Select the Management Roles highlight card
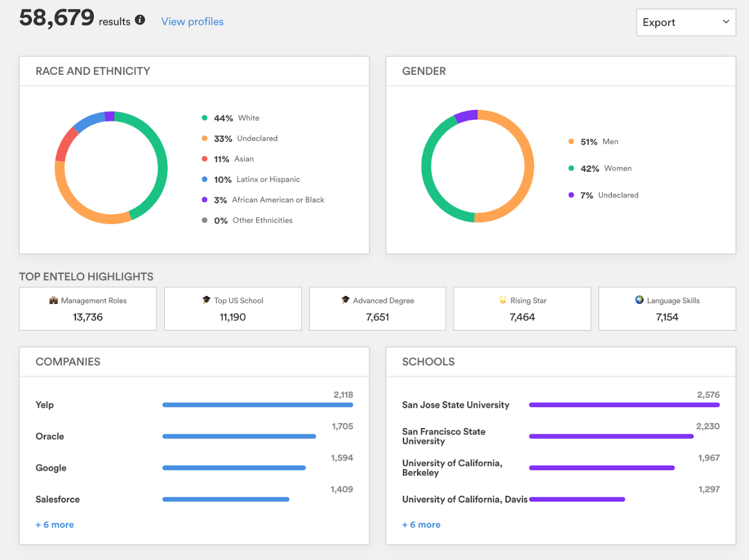 click(88, 309)
